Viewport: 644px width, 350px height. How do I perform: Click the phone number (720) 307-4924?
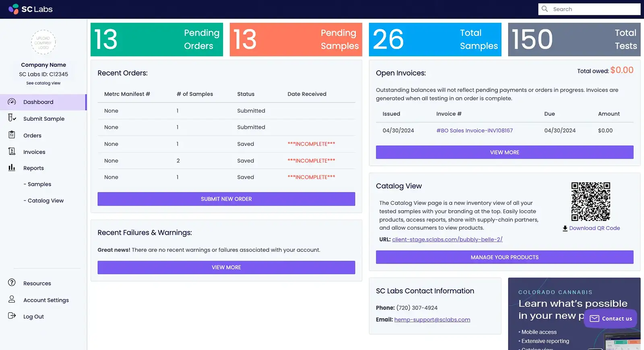coord(417,308)
